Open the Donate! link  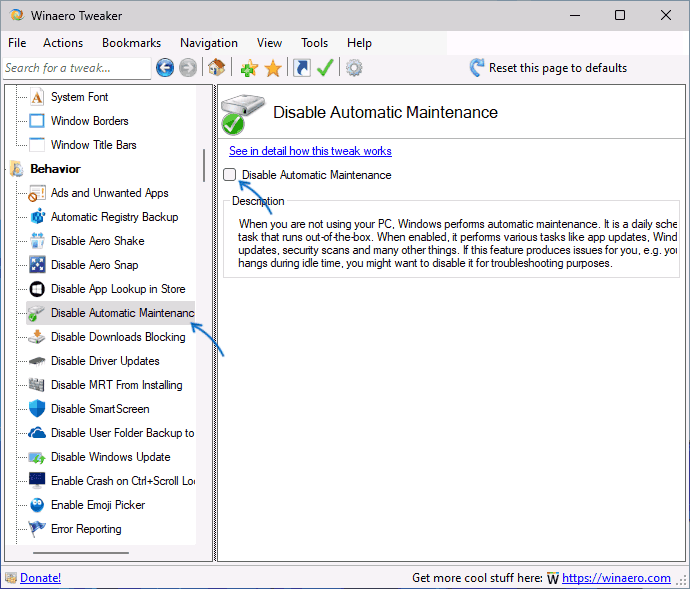pyautogui.click(x=40, y=578)
